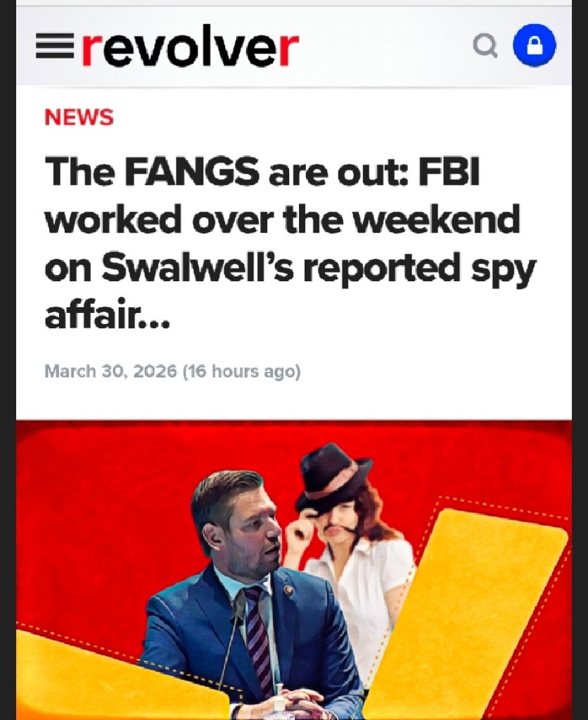Click the lapel pin on suit
588x720 pixels.
(x=288, y=590)
